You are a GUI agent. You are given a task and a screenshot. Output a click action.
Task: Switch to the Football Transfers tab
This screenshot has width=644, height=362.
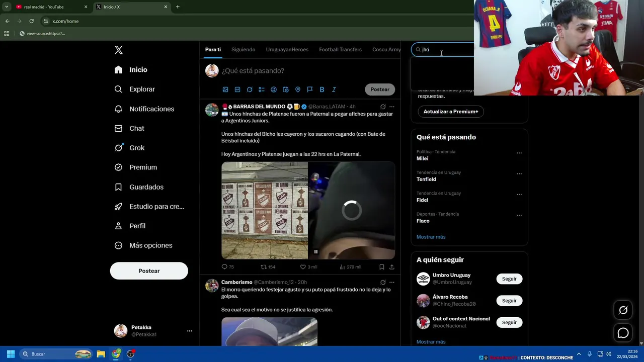(340, 49)
